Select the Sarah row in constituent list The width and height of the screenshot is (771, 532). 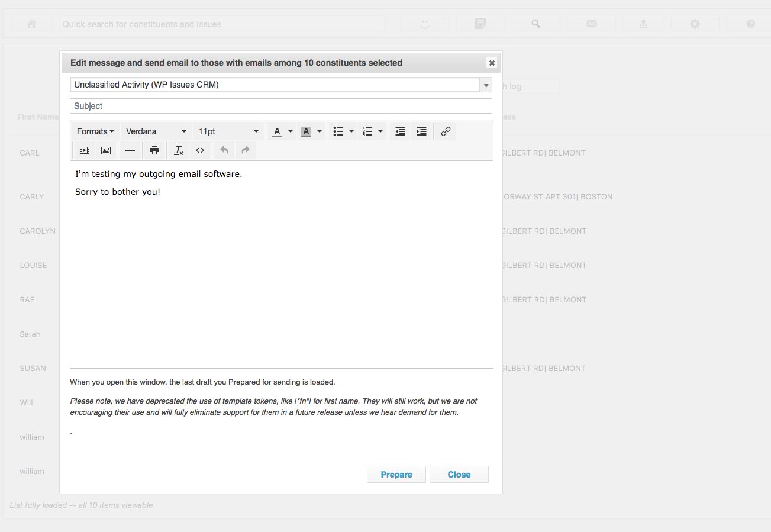pos(30,334)
